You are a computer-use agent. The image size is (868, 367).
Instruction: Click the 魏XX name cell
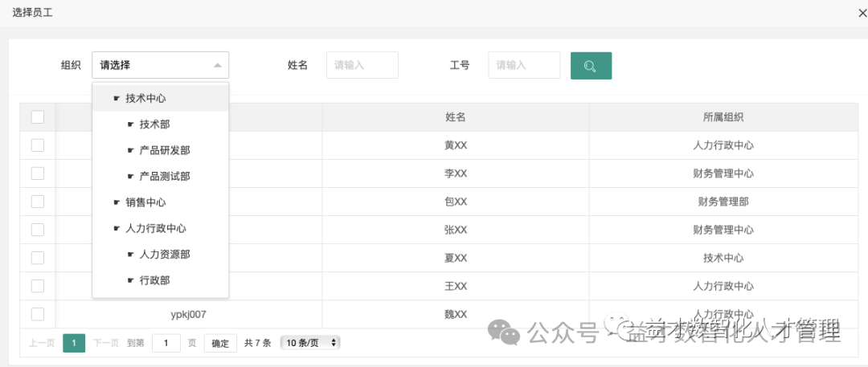pyautogui.click(x=456, y=315)
